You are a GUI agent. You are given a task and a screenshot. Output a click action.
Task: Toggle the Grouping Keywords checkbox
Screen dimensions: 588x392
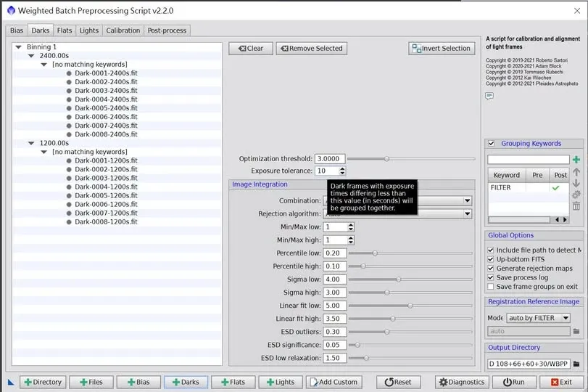point(492,144)
